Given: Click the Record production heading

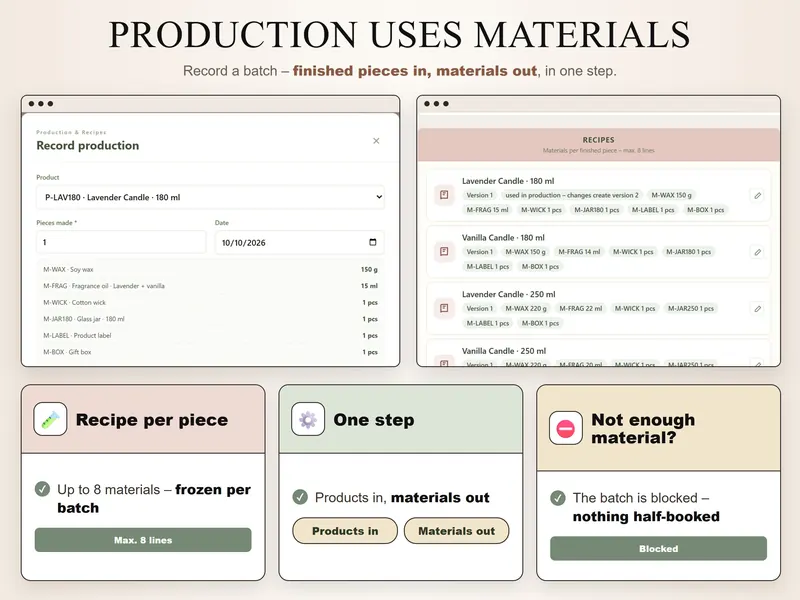Looking at the screenshot, I should tap(88, 145).
